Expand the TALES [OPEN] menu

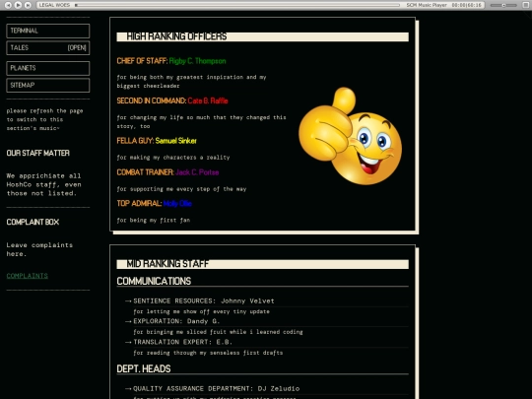tap(48, 48)
